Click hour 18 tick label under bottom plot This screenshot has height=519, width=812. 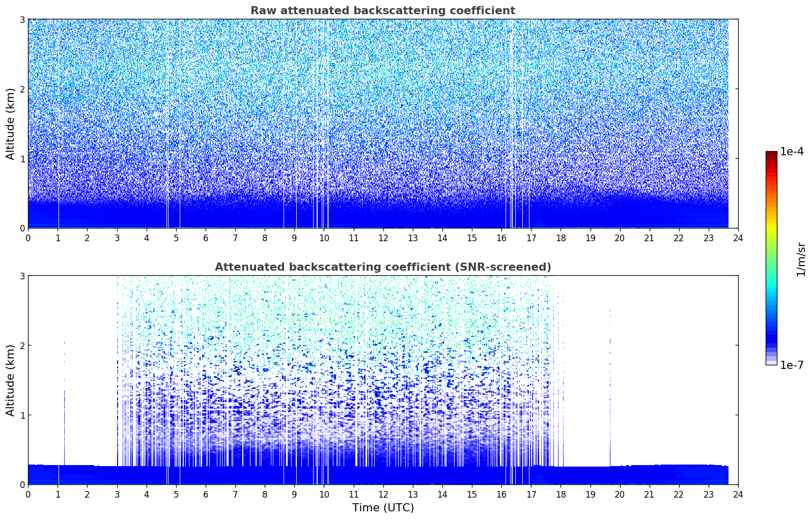(x=561, y=495)
